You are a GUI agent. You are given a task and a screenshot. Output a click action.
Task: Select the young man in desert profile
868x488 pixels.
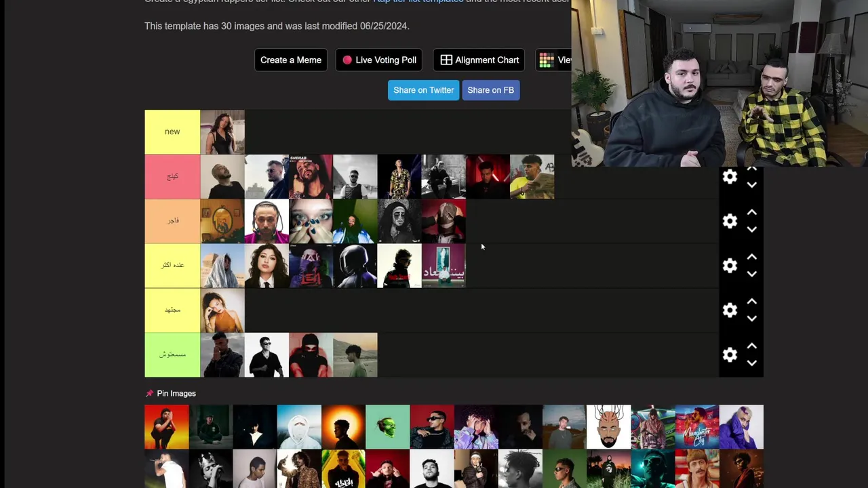click(355, 354)
